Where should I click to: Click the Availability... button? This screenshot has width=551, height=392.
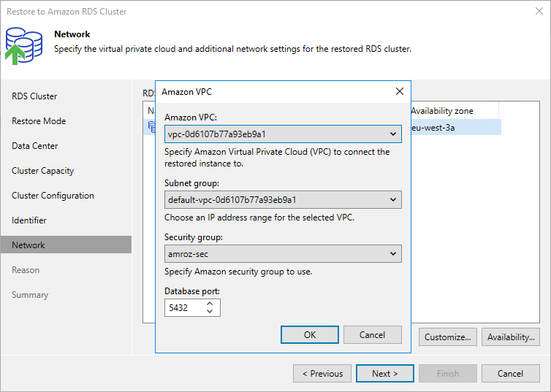coord(511,337)
